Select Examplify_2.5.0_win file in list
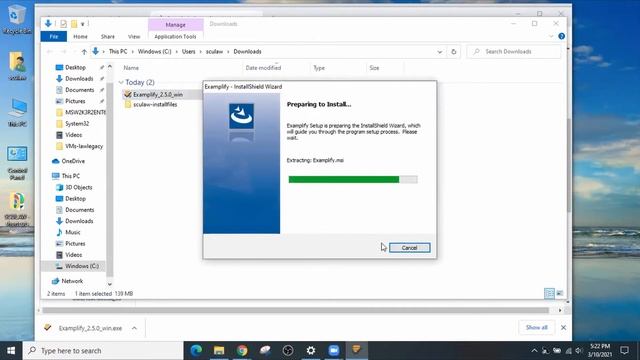The width and height of the screenshot is (640, 360). [158, 94]
